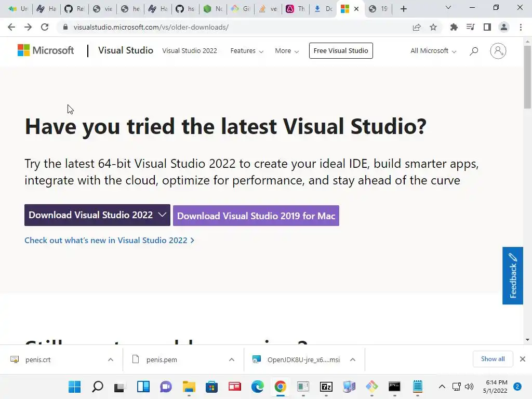Bookmark this page with the star icon
Image resolution: width=532 pixels, height=399 pixels.
[x=433, y=27]
